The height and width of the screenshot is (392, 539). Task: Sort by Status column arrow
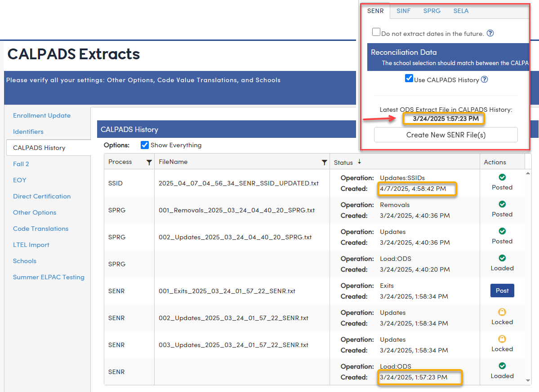tap(359, 162)
